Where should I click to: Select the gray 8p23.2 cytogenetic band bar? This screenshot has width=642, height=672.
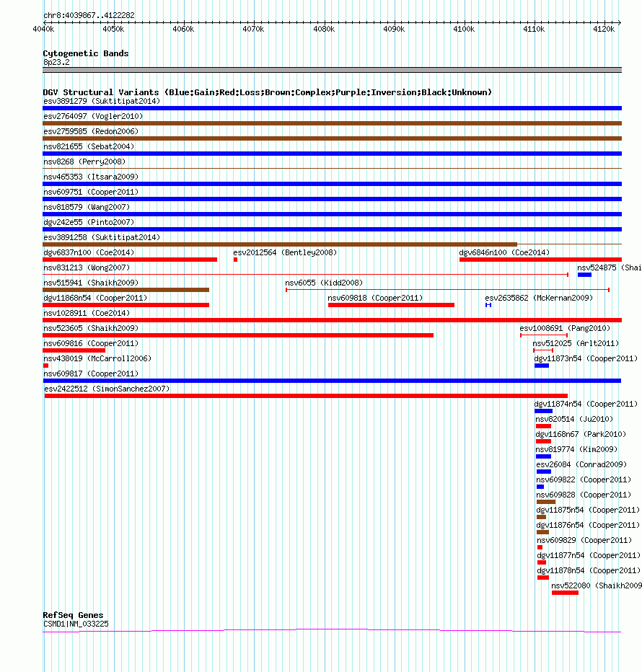click(332, 70)
